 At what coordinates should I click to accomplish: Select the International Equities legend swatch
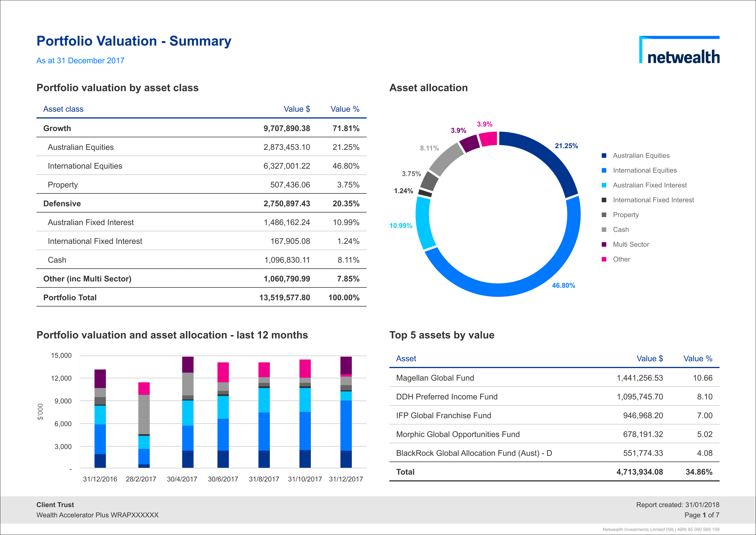pyautogui.click(x=604, y=170)
